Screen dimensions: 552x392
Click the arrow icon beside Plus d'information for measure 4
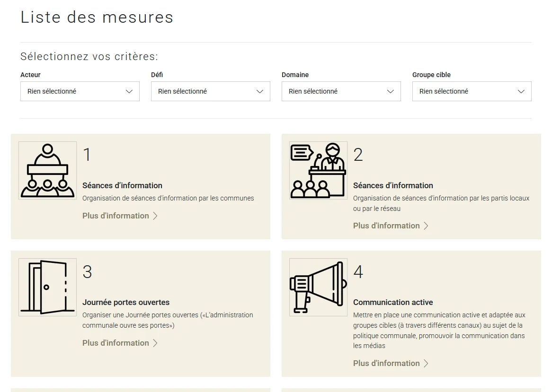click(426, 363)
